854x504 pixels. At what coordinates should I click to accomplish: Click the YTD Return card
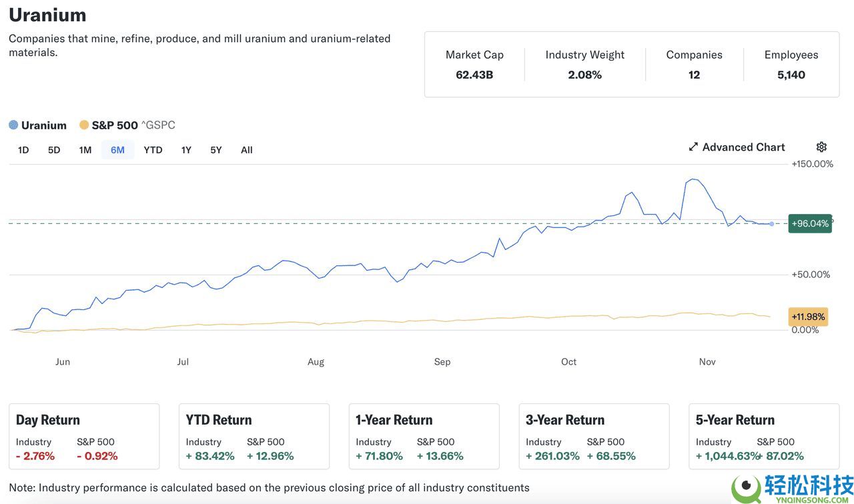coord(254,436)
